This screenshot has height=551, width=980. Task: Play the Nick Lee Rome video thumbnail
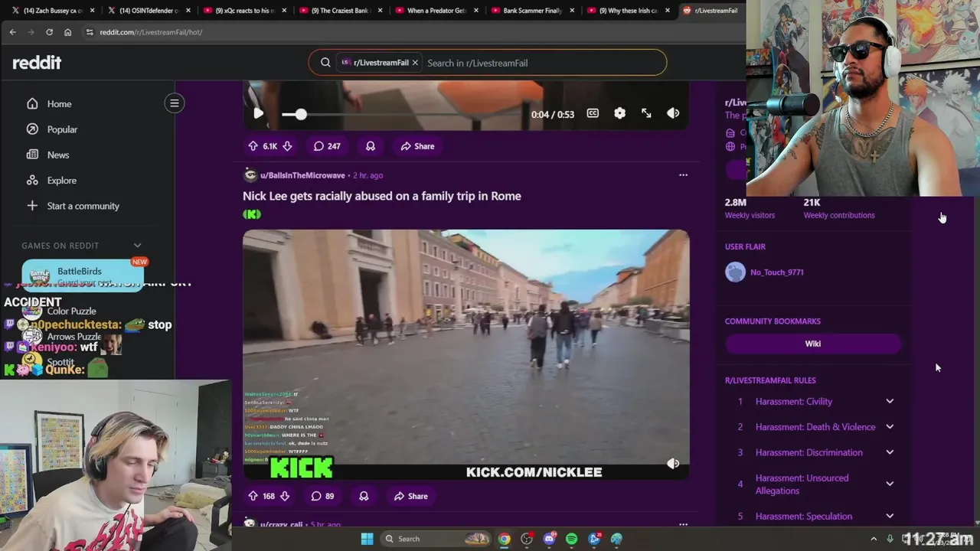click(x=465, y=355)
